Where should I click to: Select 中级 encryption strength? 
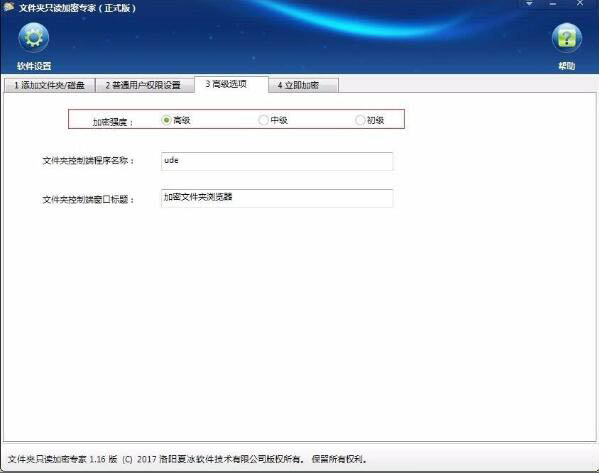click(x=273, y=120)
